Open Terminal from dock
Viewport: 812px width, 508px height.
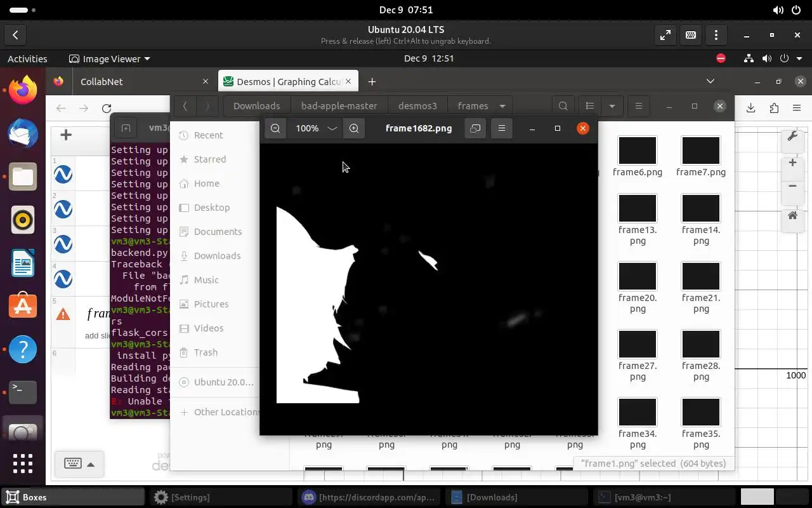[x=23, y=392]
